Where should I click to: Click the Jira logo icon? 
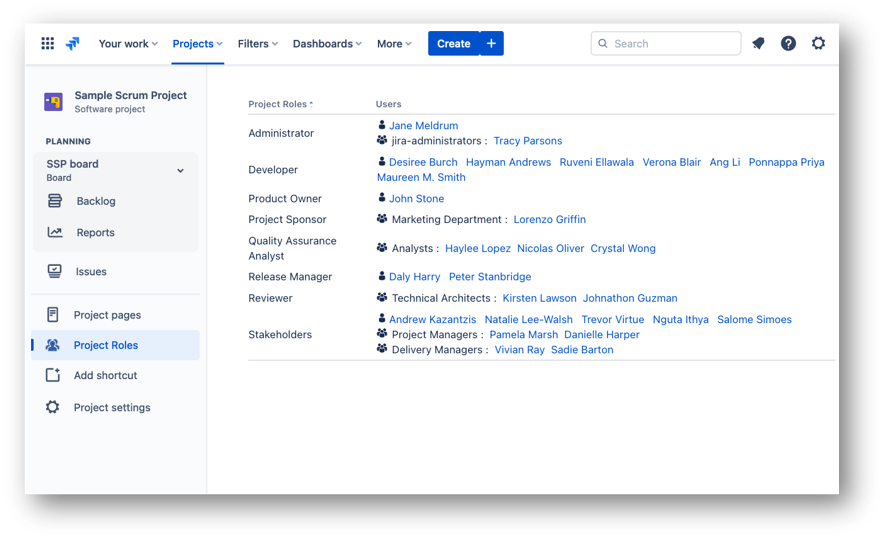(73, 43)
